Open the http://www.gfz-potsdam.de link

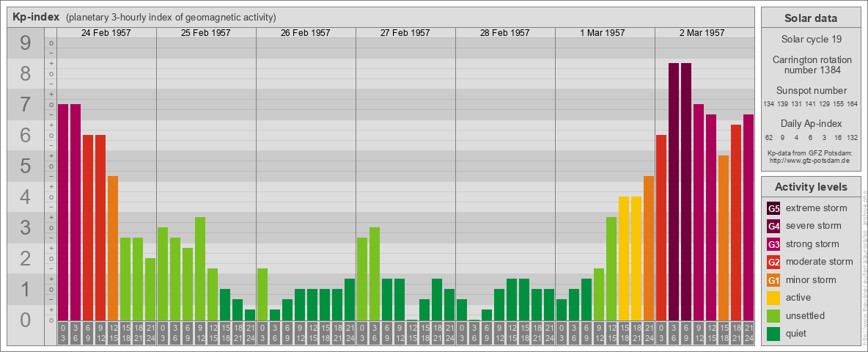pos(810,161)
